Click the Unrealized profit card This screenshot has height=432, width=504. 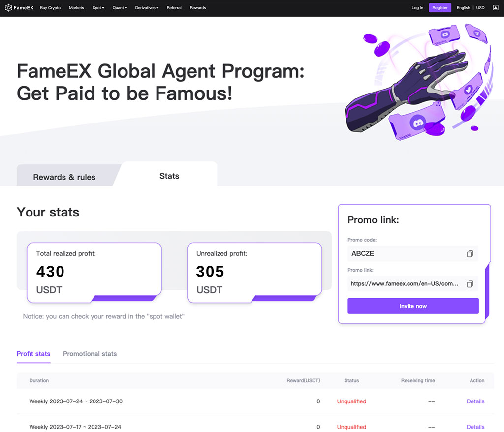tap(254, 273)
